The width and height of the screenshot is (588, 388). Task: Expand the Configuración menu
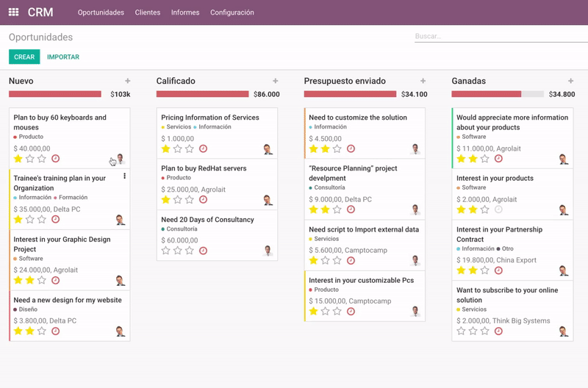pyautogui.click(x=232, y=12)
